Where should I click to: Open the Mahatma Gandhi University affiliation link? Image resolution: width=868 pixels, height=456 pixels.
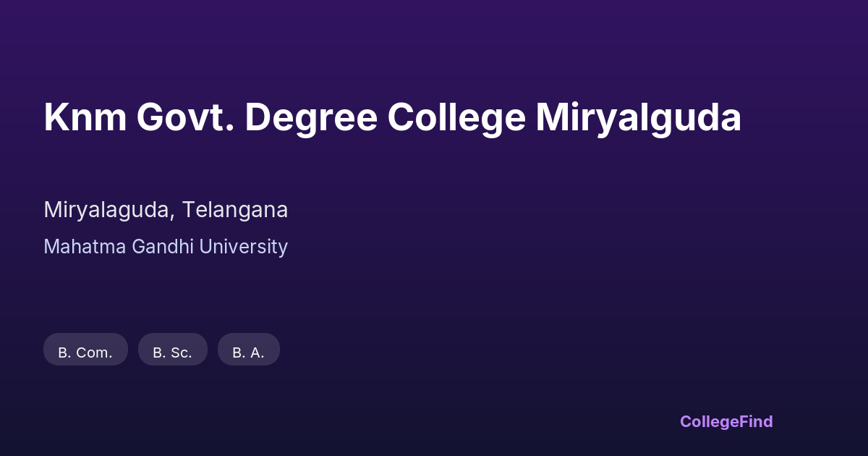[166, 247]
